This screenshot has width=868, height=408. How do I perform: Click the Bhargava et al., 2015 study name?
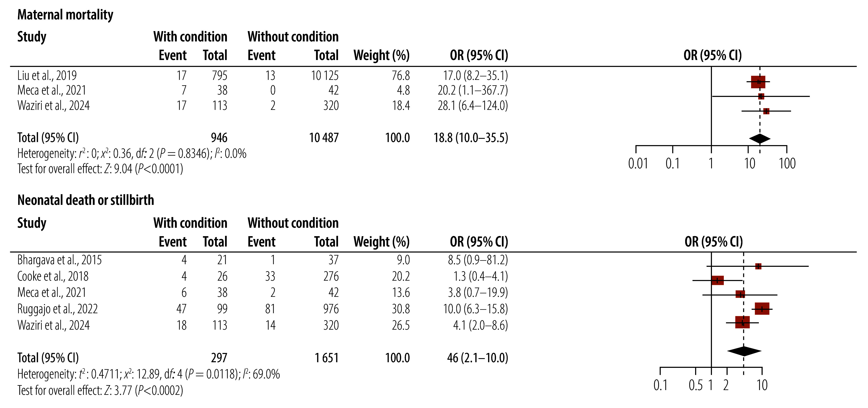click(59, 260)
